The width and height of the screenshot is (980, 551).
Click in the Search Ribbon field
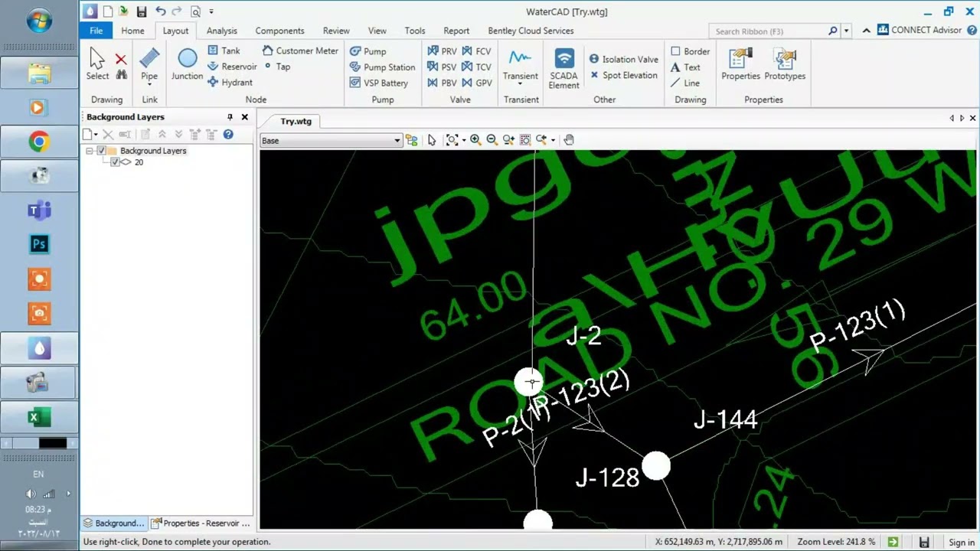click(x=768, y=31)
